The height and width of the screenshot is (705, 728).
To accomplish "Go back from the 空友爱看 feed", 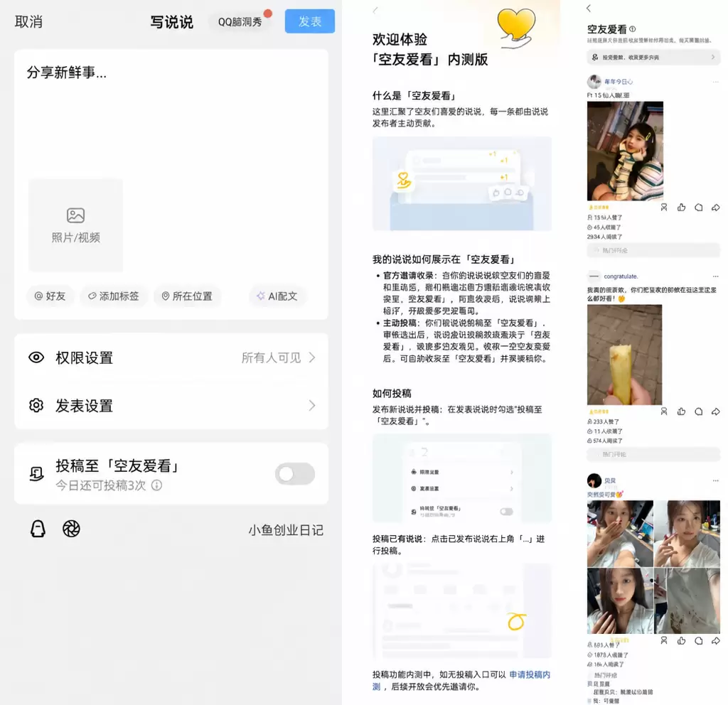I will tap(589, 9).
